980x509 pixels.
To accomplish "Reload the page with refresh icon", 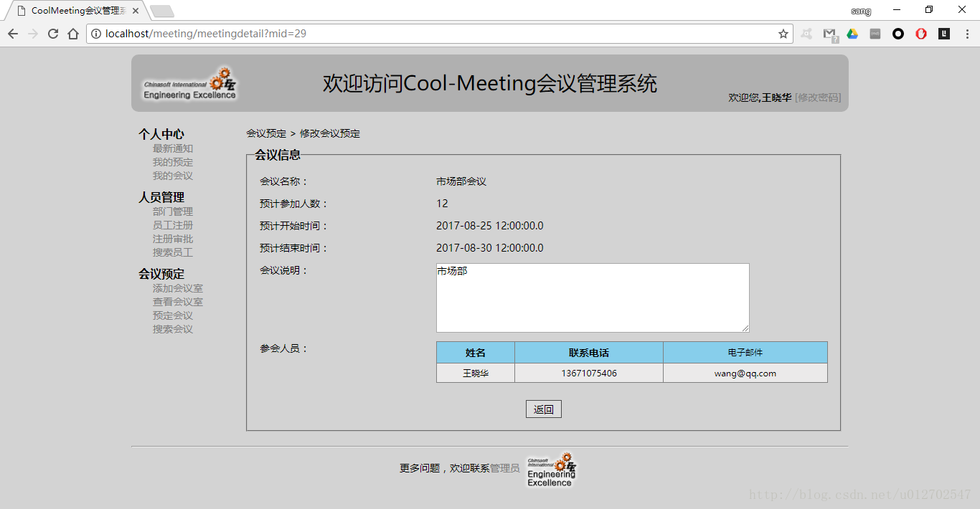I will point(53,34).
